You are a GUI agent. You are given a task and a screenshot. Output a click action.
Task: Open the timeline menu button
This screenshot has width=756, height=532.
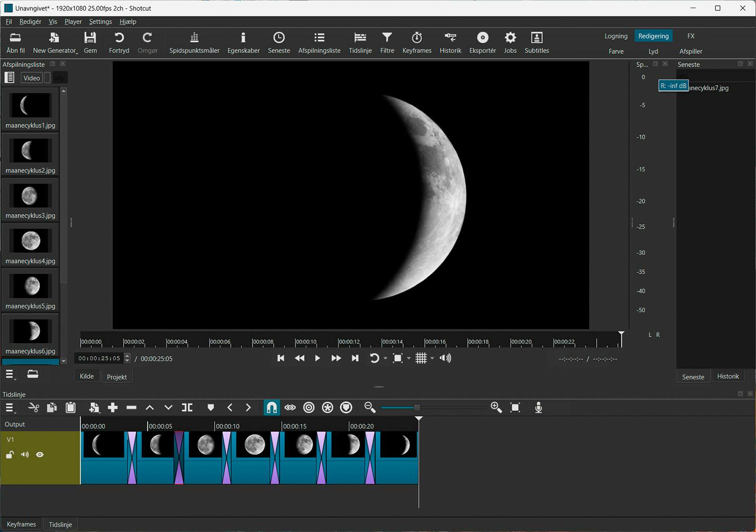coord(9,407)
